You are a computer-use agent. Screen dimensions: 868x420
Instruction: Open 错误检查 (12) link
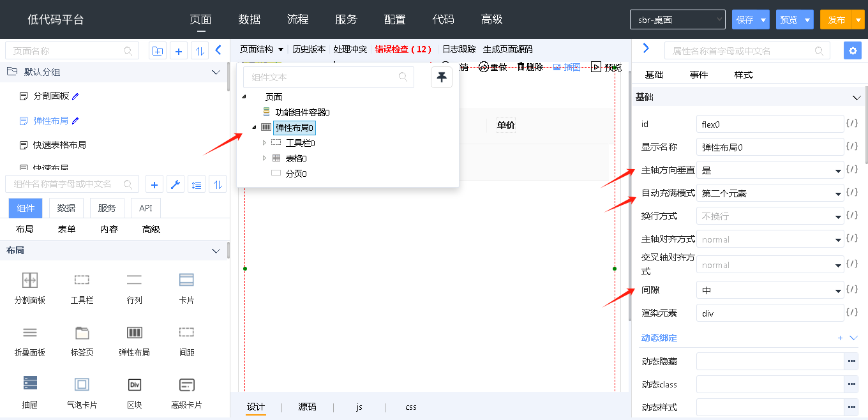pyautogui.click(x=403, y=49)
